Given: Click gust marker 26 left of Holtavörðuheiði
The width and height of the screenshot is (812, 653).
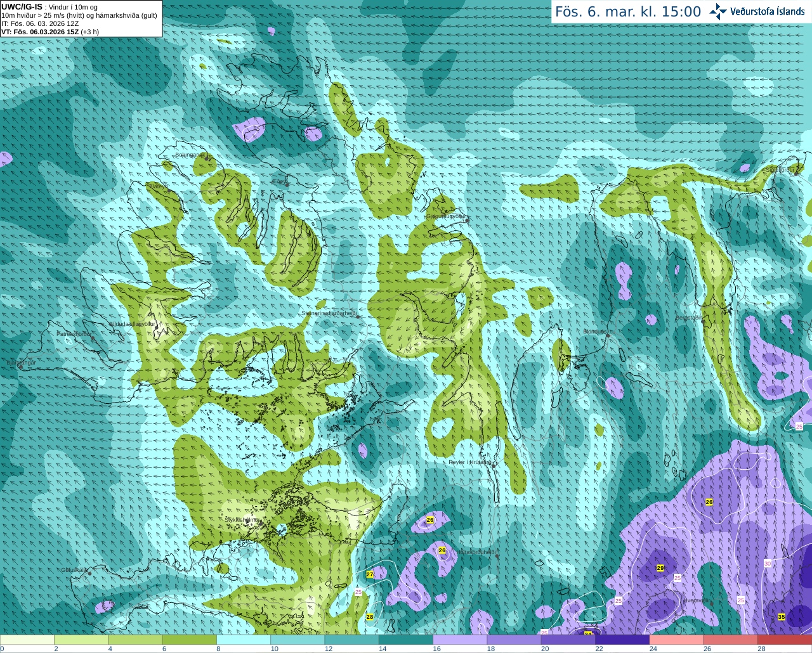Looking at the screenshot, I should click(442, 550).
